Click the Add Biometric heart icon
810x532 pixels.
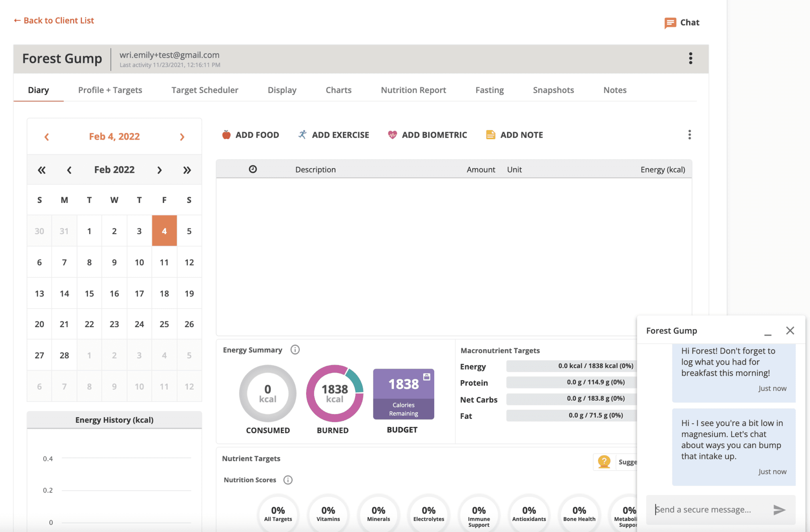click(x=392, y=135)
